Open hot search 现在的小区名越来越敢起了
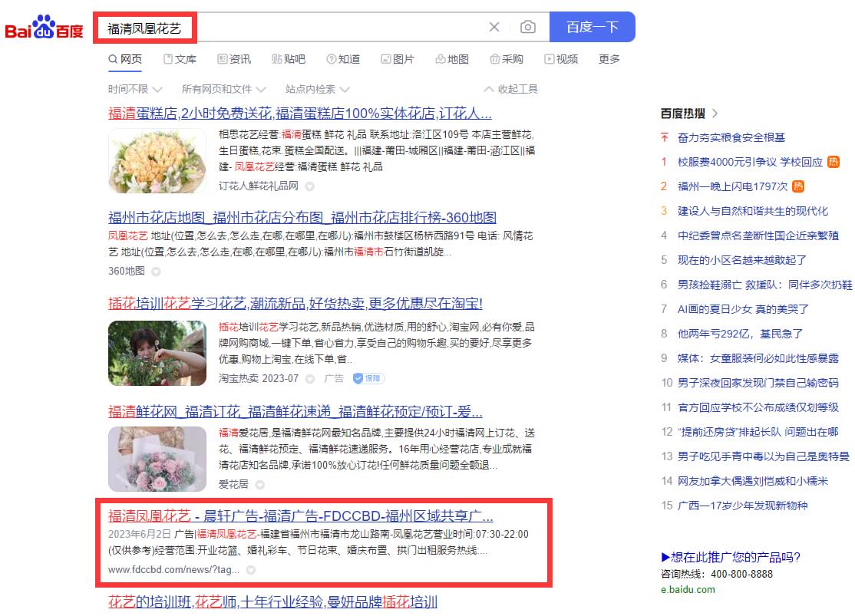Screen dimensions: 855x616 (x=741, y=260)
